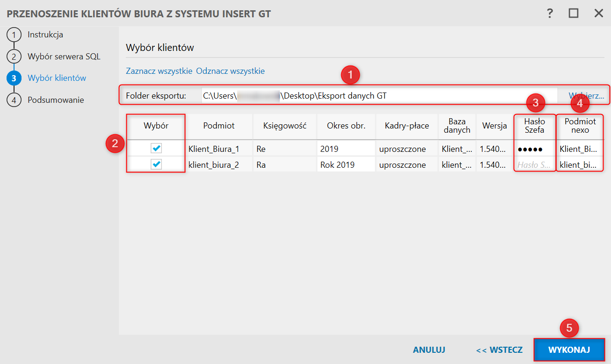Screen dimensions: 611x364
Task: Maximize the wizard window
Action: [574, 13]
